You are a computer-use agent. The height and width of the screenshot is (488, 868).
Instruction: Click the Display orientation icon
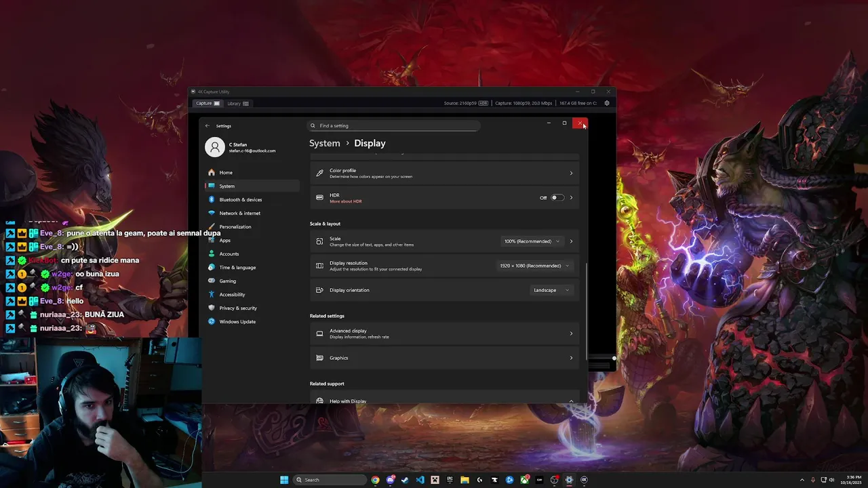[x=319, y=290]
